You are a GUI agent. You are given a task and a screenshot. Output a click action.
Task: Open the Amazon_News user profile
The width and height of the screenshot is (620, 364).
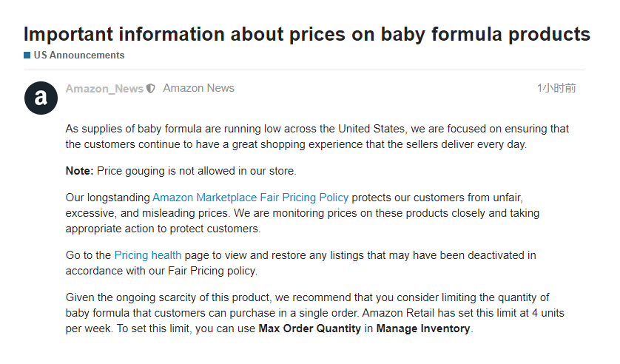(x=104, y=89)
